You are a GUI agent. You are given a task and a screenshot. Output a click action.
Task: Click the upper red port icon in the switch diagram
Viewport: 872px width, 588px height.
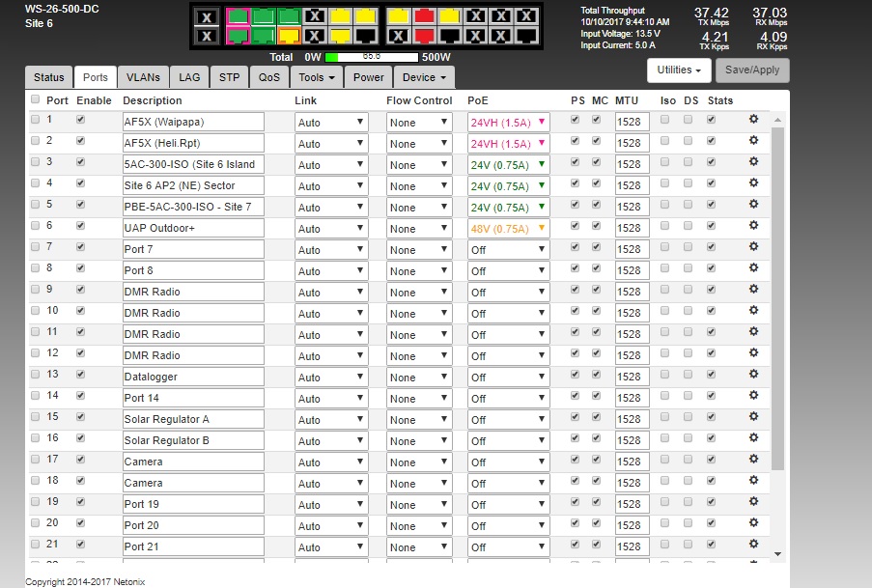tap(423, 16)
